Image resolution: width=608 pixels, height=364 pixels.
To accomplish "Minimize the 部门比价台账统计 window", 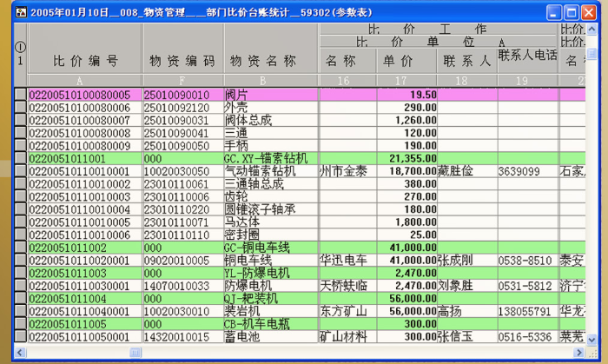I will [552, 12].
